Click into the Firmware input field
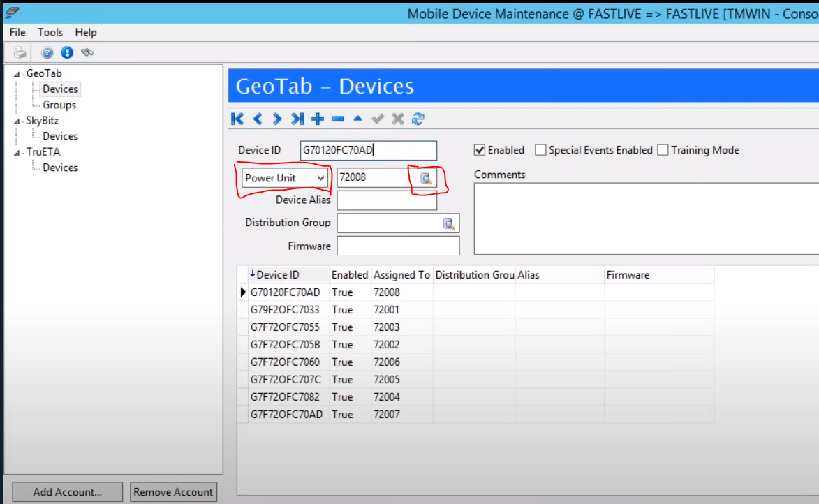Image resolution: width=819 pixels, height=504 pixels. pos(398,246)
